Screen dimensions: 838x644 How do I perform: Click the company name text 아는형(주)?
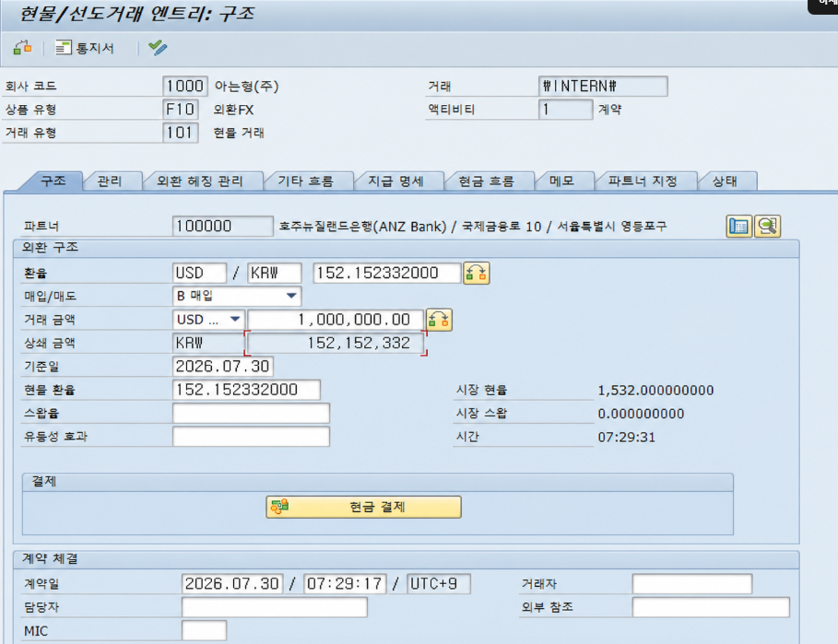pos(246,86)
